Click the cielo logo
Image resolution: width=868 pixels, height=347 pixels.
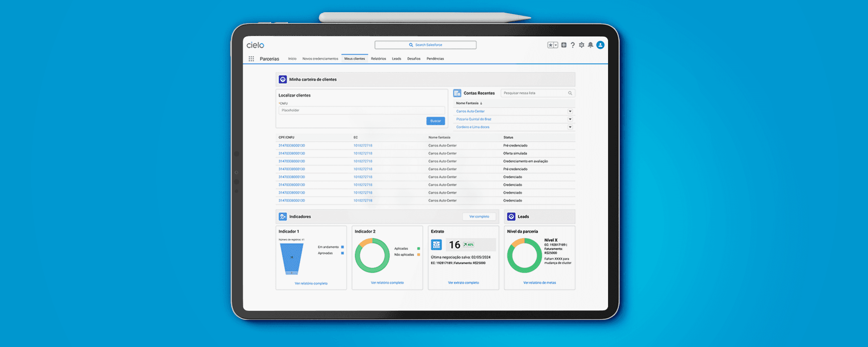[255, 45]
